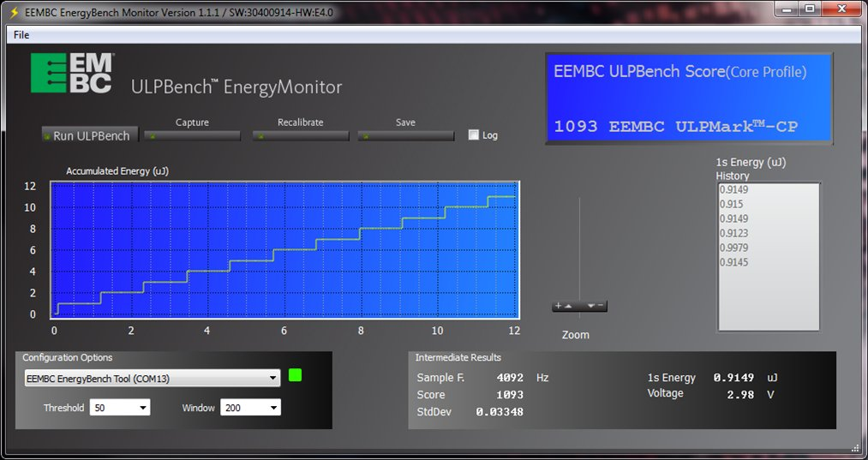Click the lightning bolt title bar icon
Screen dimensions: 868x460
coord(15,12)
